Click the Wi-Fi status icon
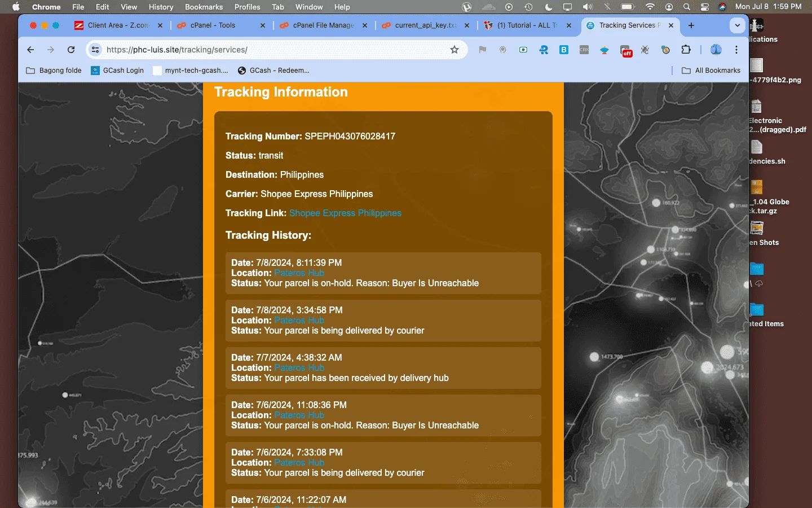 (650, 7)
